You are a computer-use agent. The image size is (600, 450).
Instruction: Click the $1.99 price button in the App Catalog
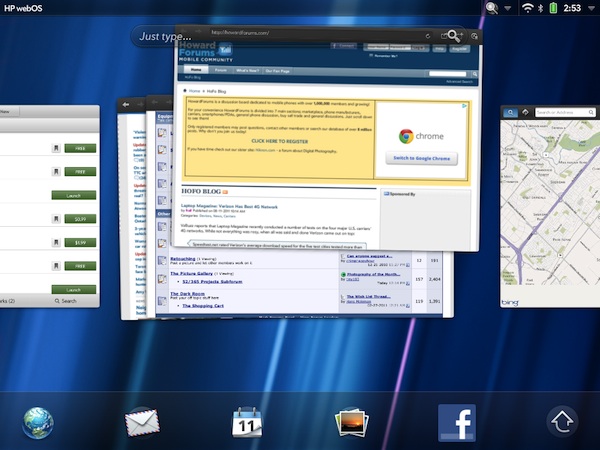[x=80, y=242]
